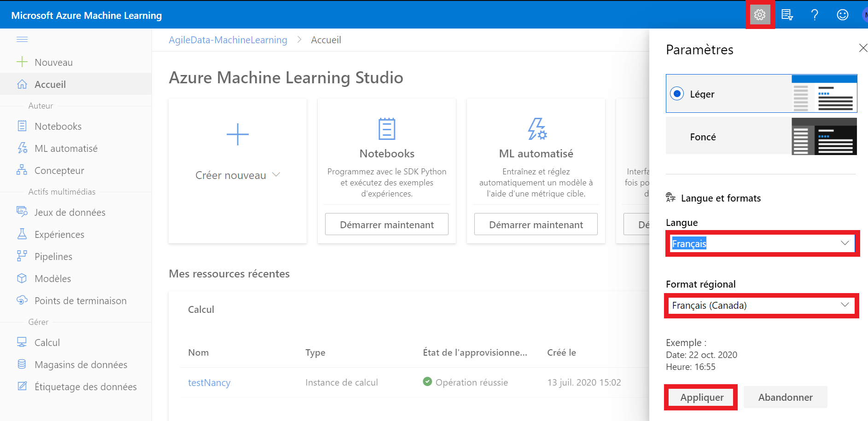Screen dimensions: 868x421
Task: Click the Type column header
Action: [315, 352]
